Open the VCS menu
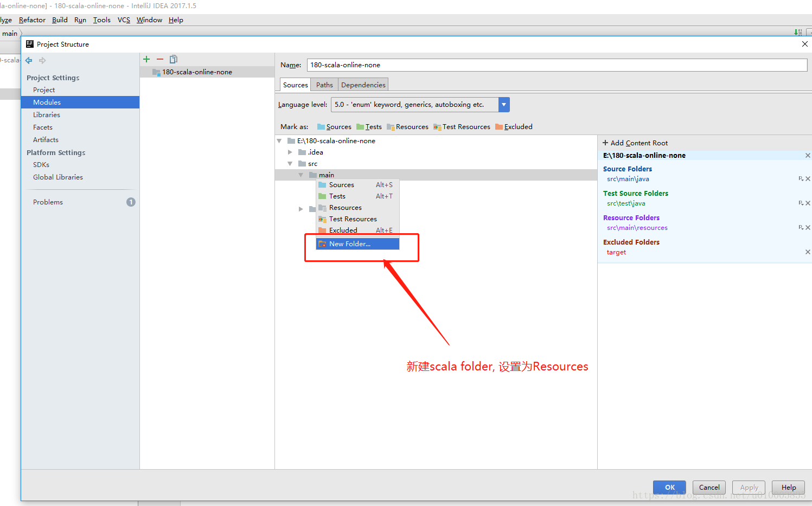 124,20
